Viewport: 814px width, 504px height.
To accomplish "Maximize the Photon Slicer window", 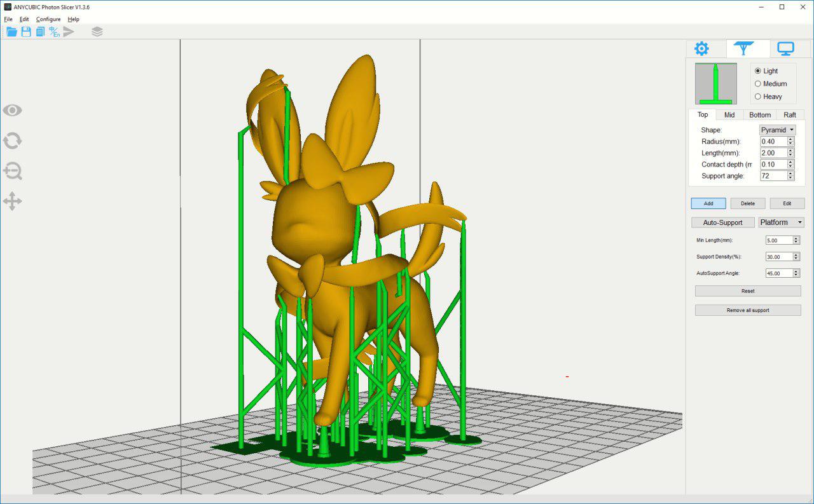I will (x=782, y=7).
